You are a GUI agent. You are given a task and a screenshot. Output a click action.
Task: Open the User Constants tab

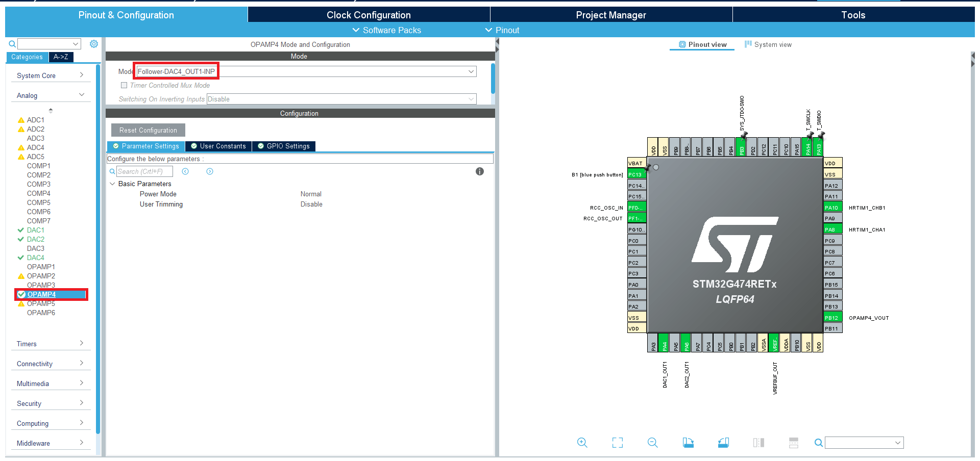218,146
